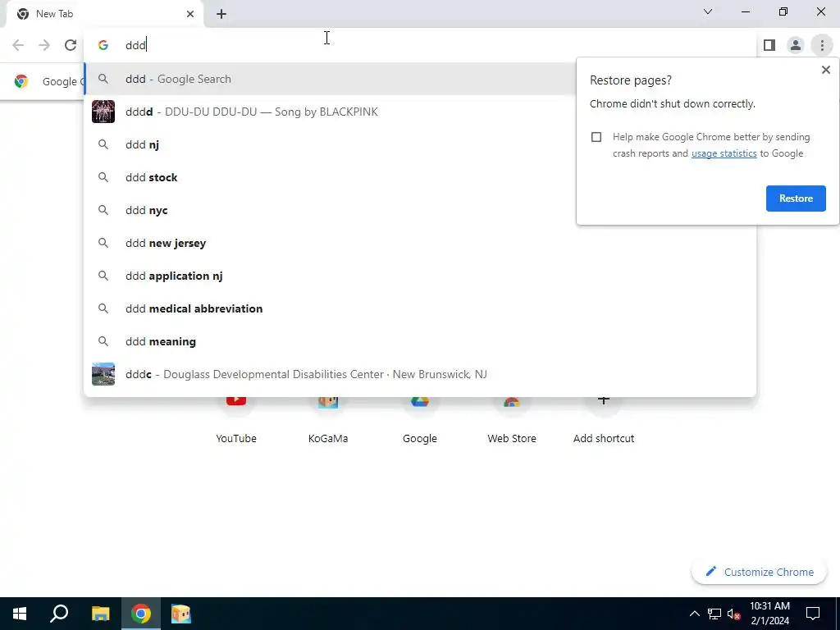Click Add shortcut tile
The image size is (840, 630).
point(604,423)
